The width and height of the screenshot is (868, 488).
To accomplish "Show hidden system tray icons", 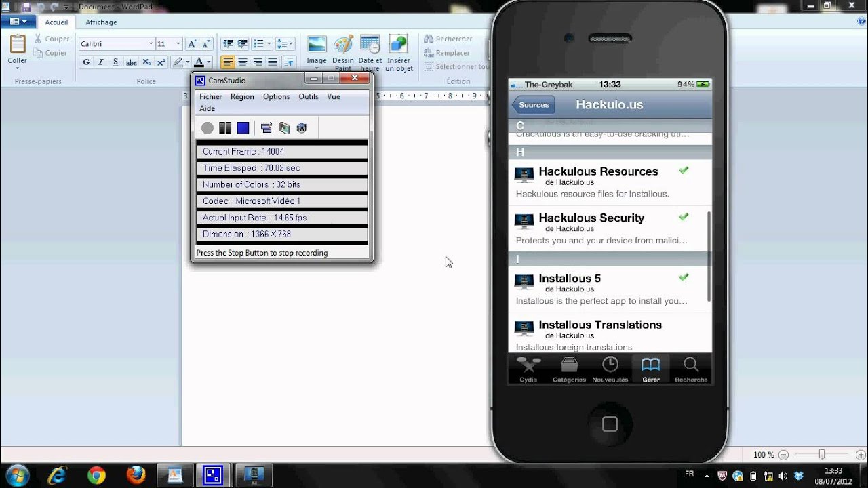I will tap(705, 474).
